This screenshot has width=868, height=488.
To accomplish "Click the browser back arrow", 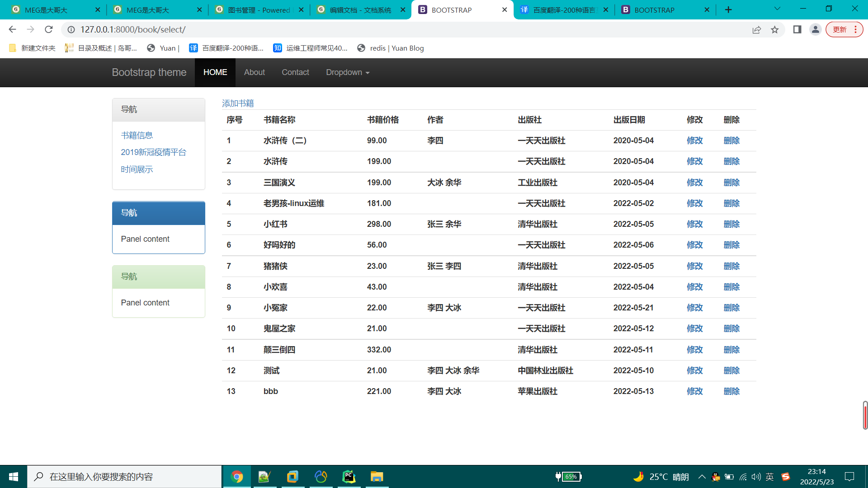I will click(12, 29).
